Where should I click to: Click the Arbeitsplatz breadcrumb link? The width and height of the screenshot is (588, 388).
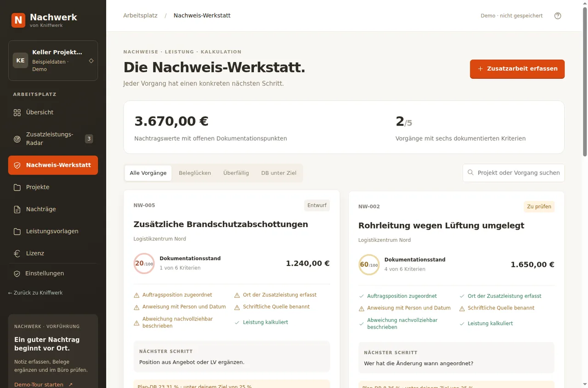coord(140,16)
